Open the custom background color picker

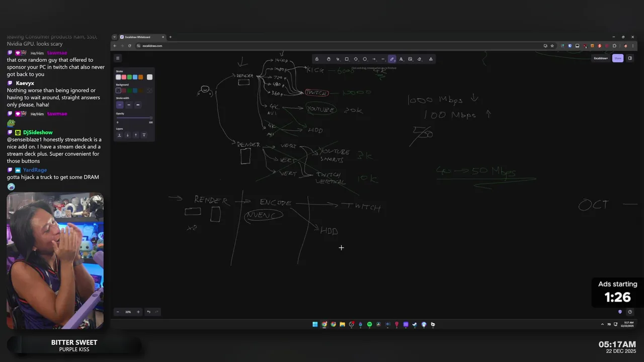click(x=149, y=90)
